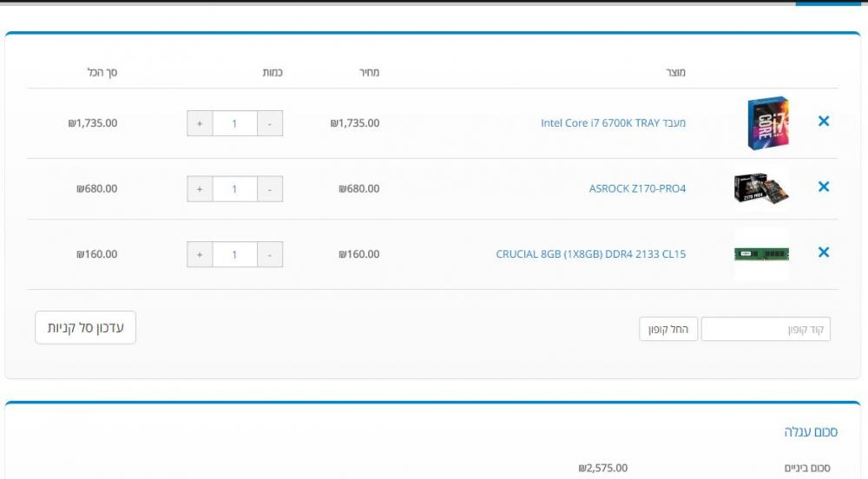The height and width of the screenshot is (479, 868).
Task: Focus quantity field for Intel Core i7 row
Action: [234, 123]
